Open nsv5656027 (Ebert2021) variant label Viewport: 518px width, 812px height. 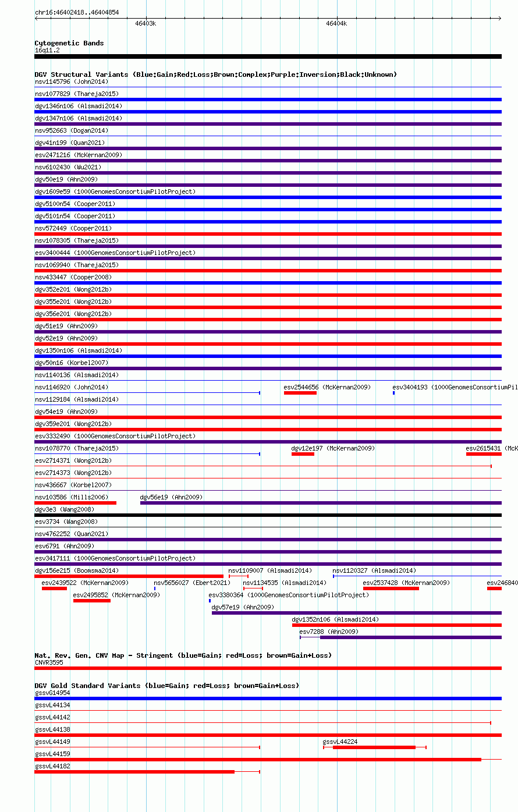pos(192,583)
